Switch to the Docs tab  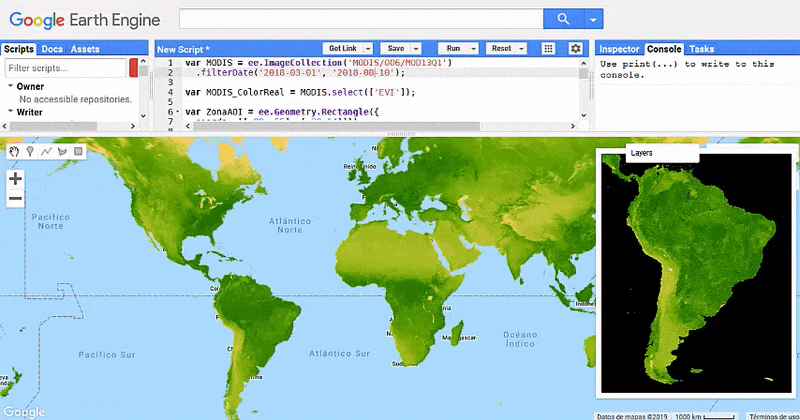52,49
